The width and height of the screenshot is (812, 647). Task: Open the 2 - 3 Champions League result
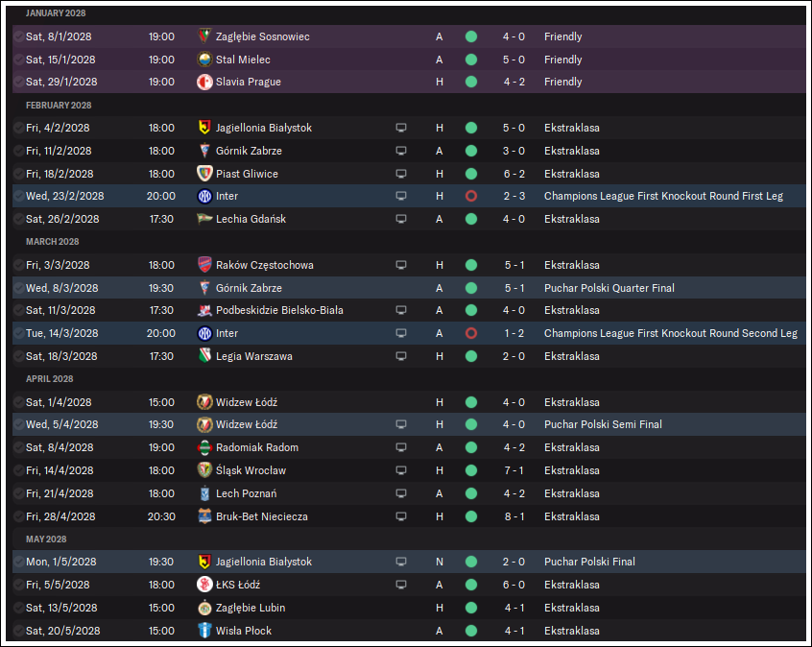[514, 197]
